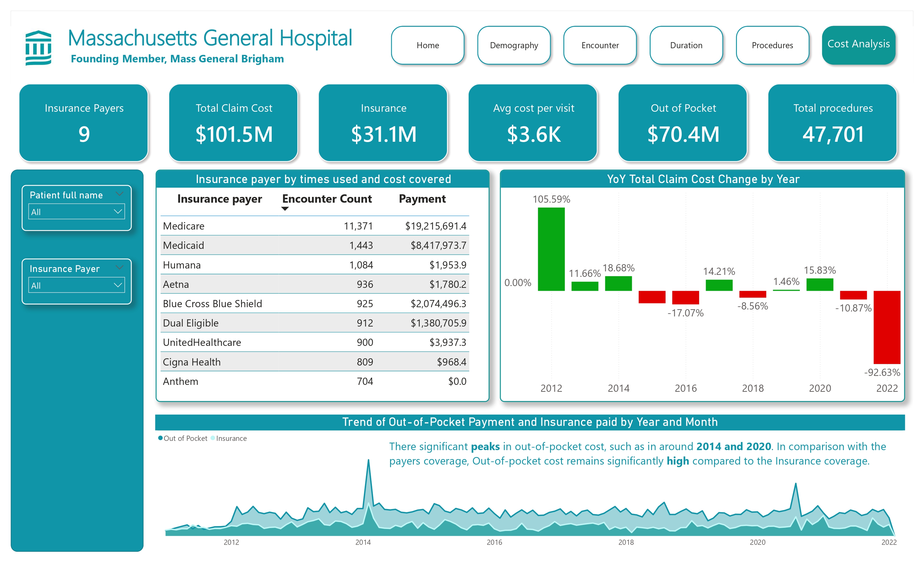Click the Insurance legend dot

[x=213, y=438]
